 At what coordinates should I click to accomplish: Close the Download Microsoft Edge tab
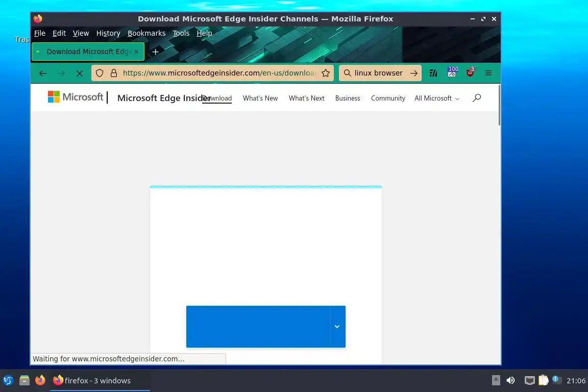(x=136, y=52)
